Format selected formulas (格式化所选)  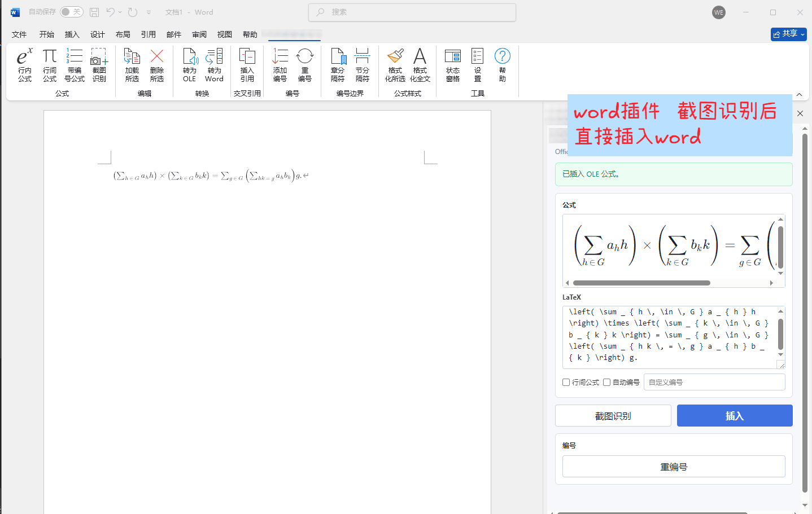click(395, 65)
